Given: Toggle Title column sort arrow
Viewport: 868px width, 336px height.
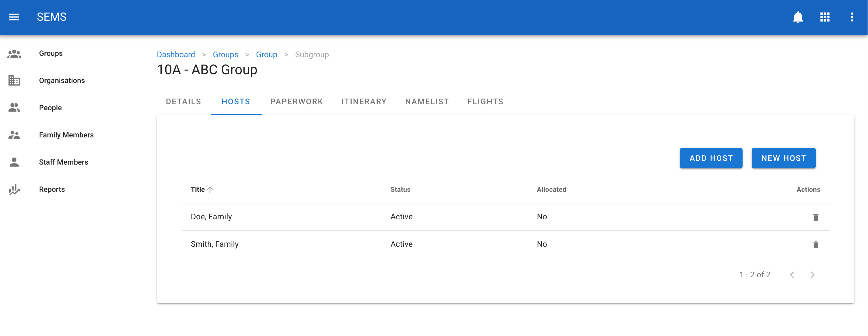Looking at the screenshot, I should tap(210, 190).
